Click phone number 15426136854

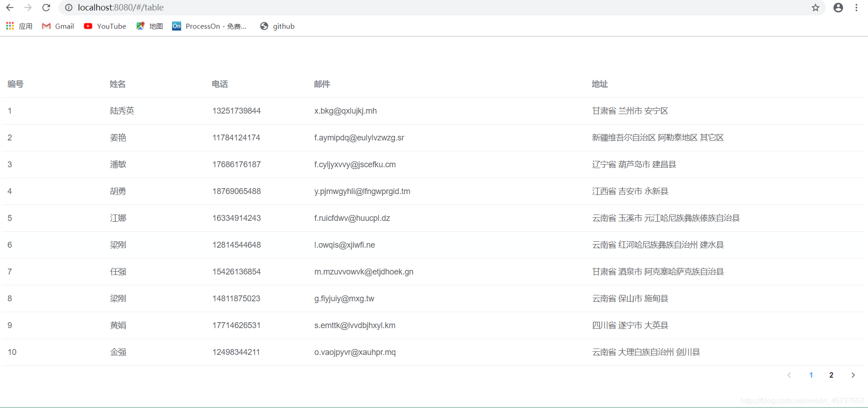click(237, 272)
